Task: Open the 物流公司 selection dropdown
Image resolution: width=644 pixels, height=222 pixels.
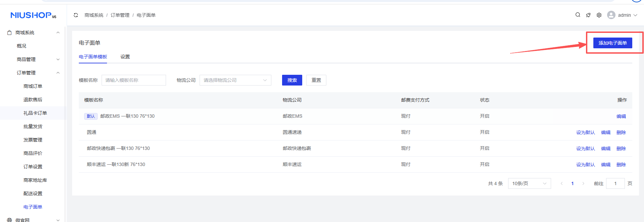Action: click(235, 80)
